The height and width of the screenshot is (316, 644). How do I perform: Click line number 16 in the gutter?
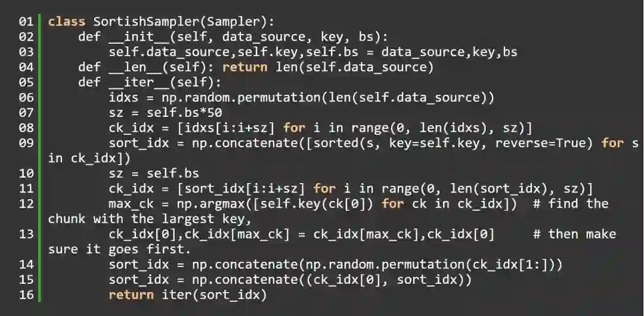point(26,295)
